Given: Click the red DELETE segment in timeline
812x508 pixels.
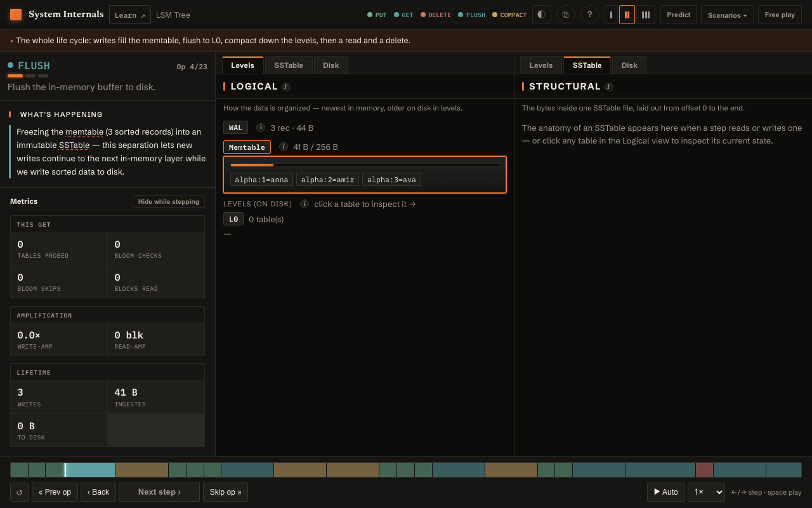Looking at the screenshot, I should tap(704, 470).
